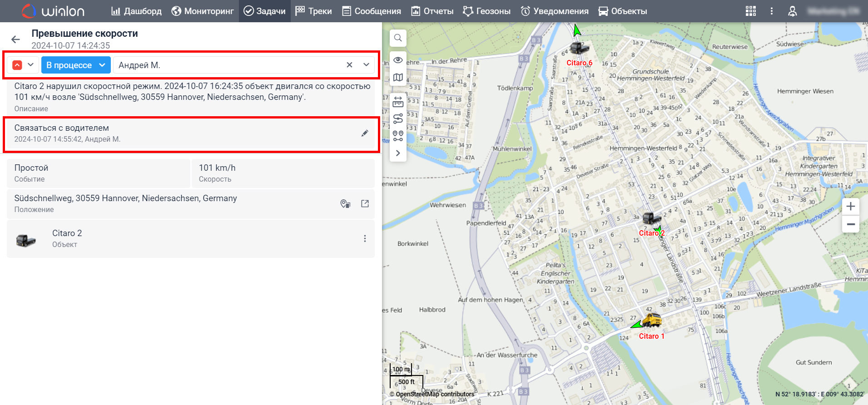Go back using the left arrow
868x405 pixels.
click(16, 40)
